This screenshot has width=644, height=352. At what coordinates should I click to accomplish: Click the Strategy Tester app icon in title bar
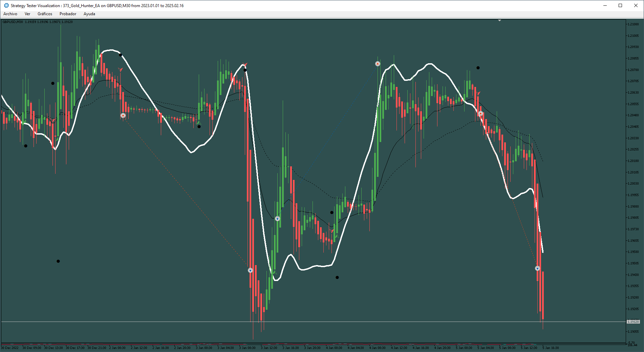(x=6, y=5)
